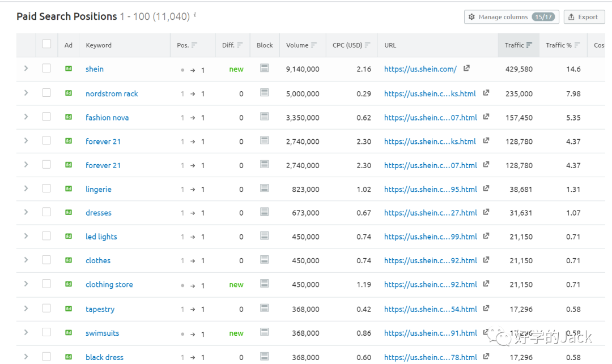The width and height of the screenshot is (612, 364).
Task: Expand the dresses row details
Action: click(26, 212)
